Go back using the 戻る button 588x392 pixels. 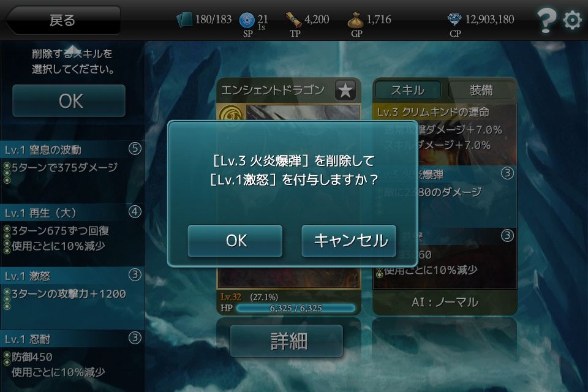62,20
